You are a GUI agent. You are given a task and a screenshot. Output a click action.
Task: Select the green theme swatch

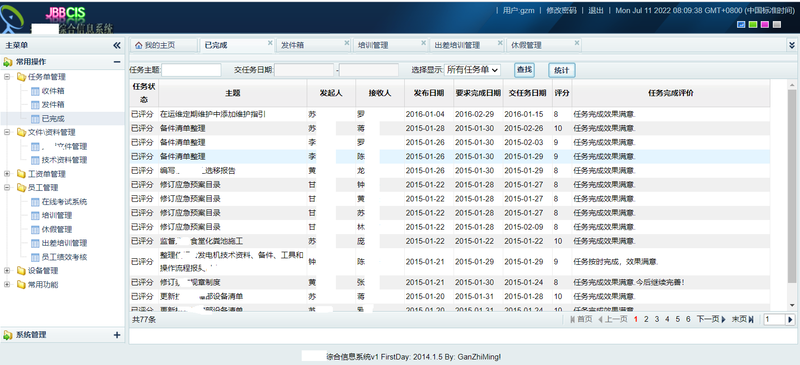tap(753, 25)
